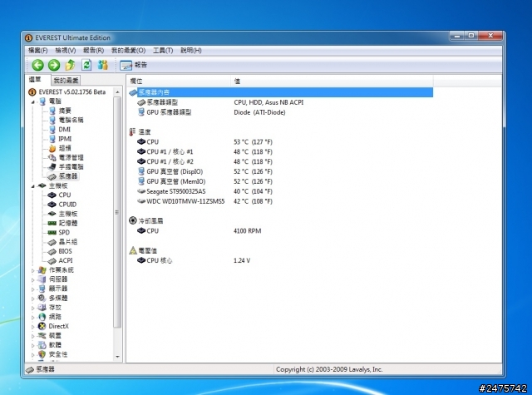Click the green Forward arrow toolbar icon
The width and height of the screenshot is (532, 395).
(54, 65)
